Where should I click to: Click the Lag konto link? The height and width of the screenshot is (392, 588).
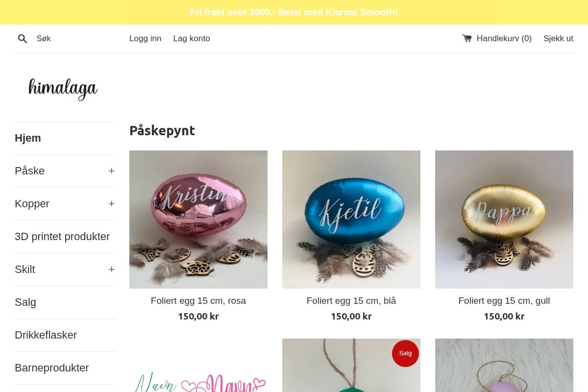point(192,38)
